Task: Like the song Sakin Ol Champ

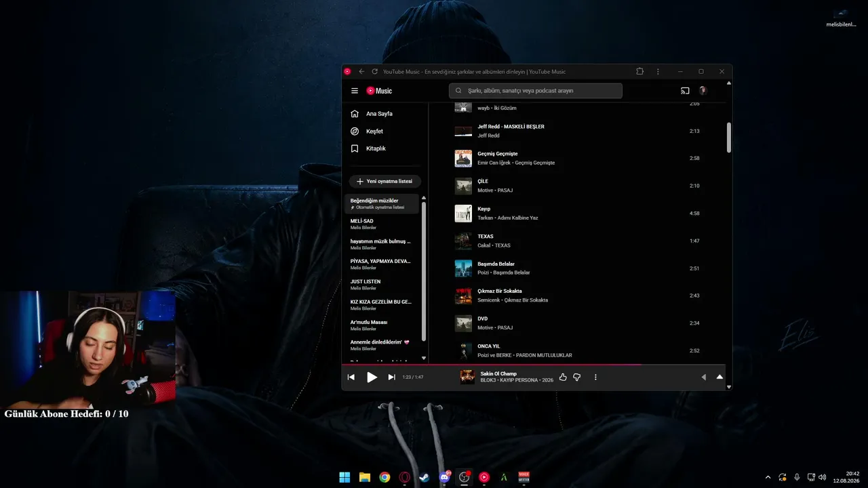Action: [563, 377]
